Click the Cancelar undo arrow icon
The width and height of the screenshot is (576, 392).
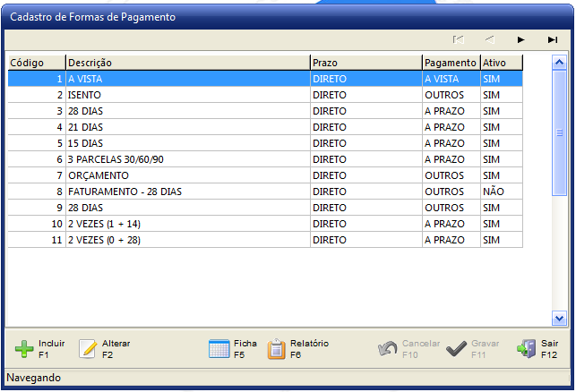(388, 349)
